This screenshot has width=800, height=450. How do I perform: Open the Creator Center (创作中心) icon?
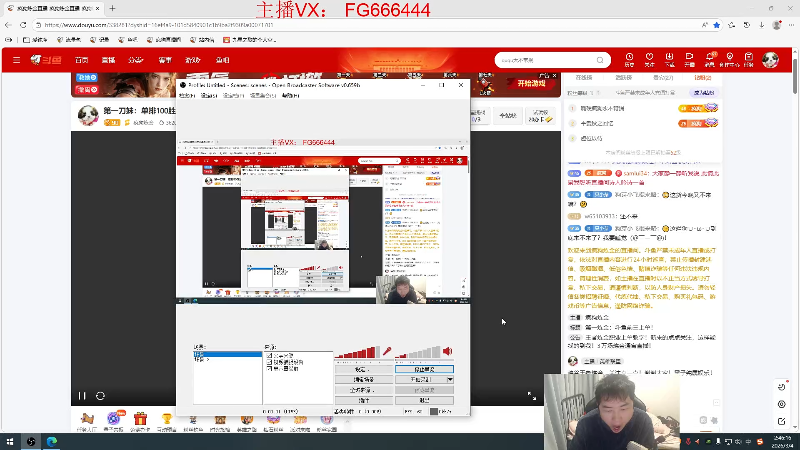(730, 60)
